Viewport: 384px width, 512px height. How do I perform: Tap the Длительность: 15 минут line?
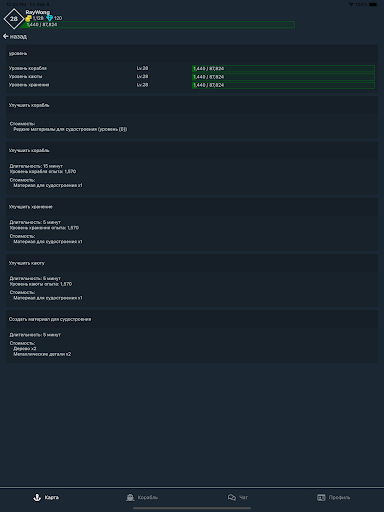pos(36,166)
